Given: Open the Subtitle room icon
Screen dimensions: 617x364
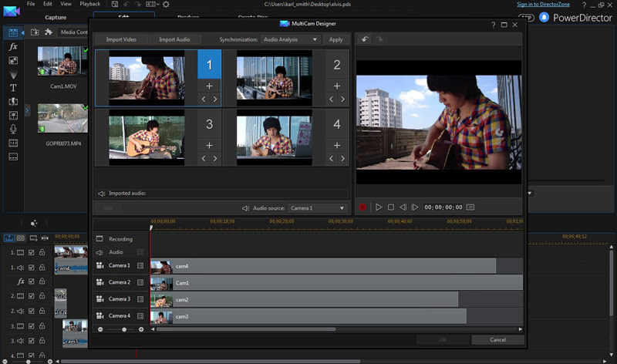Looking at the screenshot, I should coord(13,157).
